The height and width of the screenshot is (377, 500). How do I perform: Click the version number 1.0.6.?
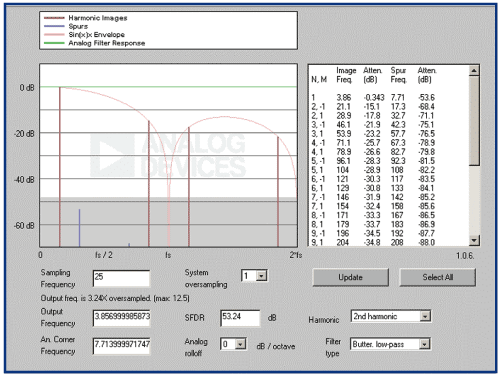pos(465,256)
